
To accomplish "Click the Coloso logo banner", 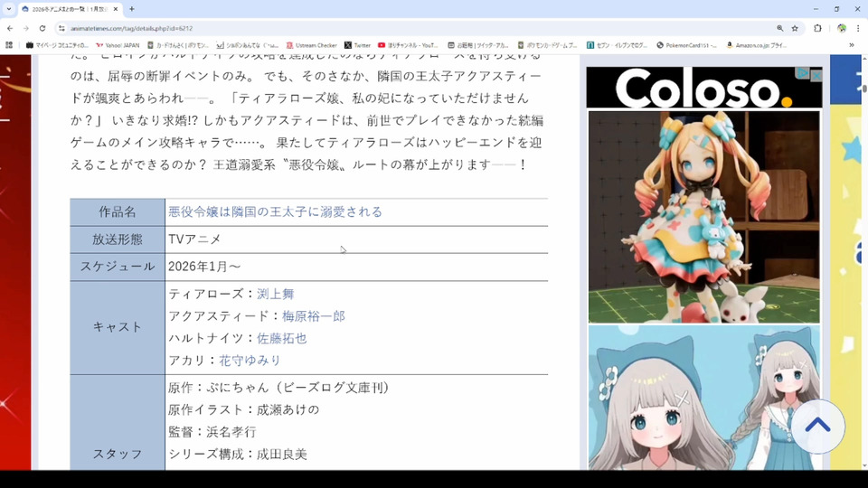I will (703, 88).
